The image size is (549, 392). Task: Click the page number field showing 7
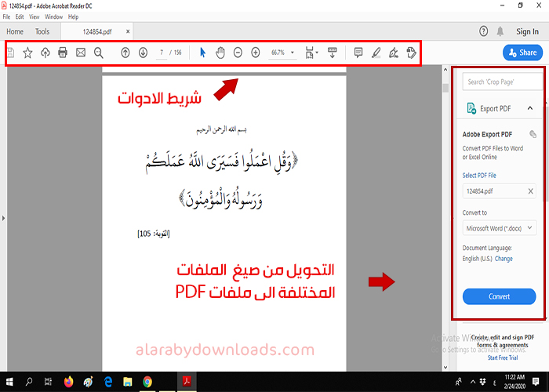tap(162, 53)
